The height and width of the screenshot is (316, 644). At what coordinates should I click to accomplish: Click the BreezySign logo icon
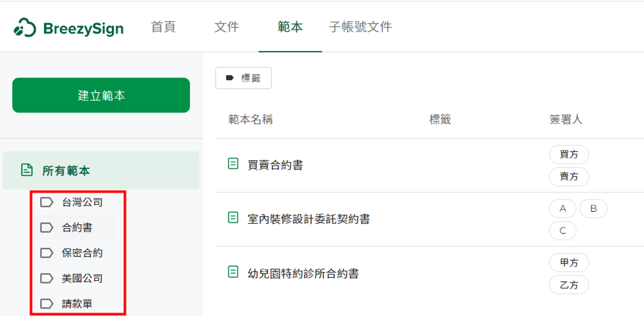25,28
